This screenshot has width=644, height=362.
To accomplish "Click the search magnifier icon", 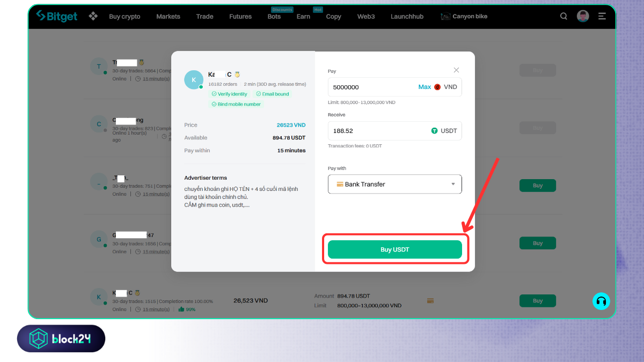I will pos(563,16).
